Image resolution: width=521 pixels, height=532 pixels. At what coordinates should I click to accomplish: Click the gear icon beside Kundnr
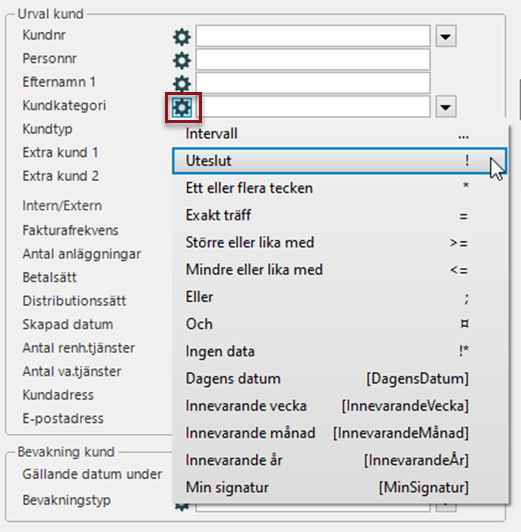[x=182, y=37]
